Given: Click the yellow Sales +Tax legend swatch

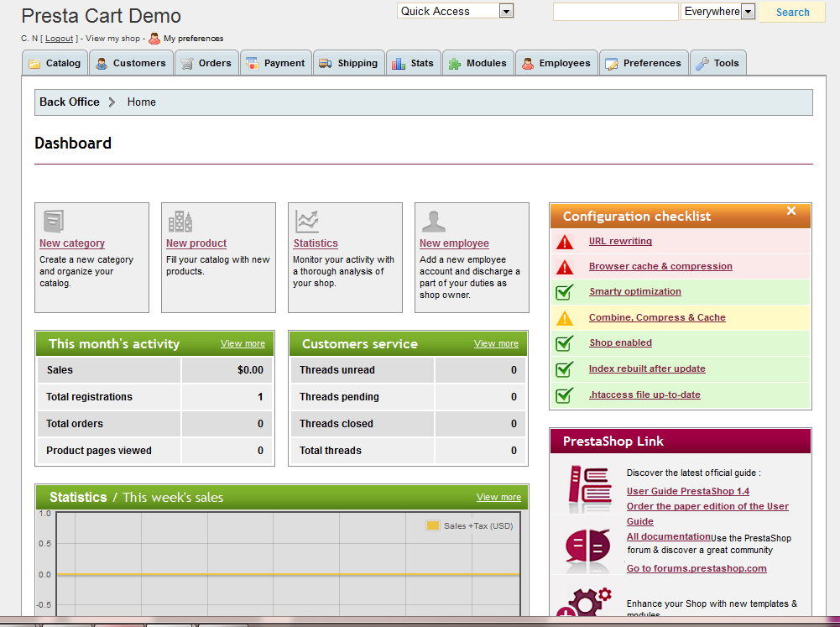Looking at the screenshot, I should pos(433,526).
